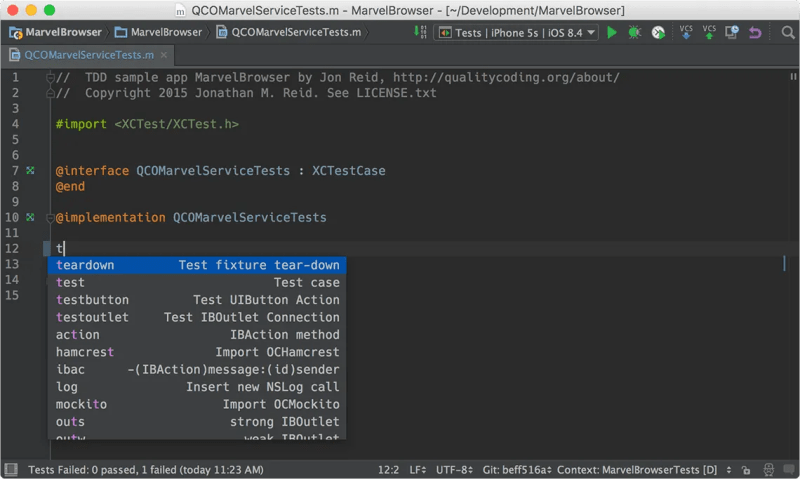Screen dimensions: 800x479
Task: Click the Build (make) project icon
Action: [x=420, y=32]
